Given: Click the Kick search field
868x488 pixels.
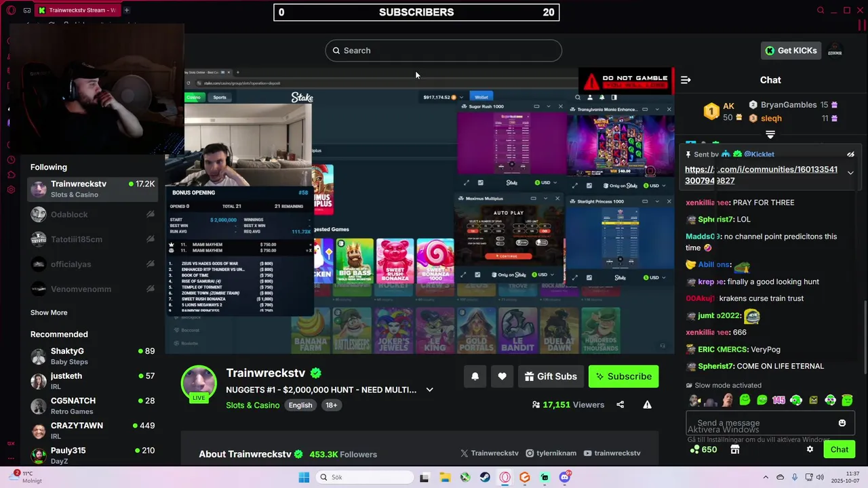Looking at the screenshot, I should pos(443,51).
